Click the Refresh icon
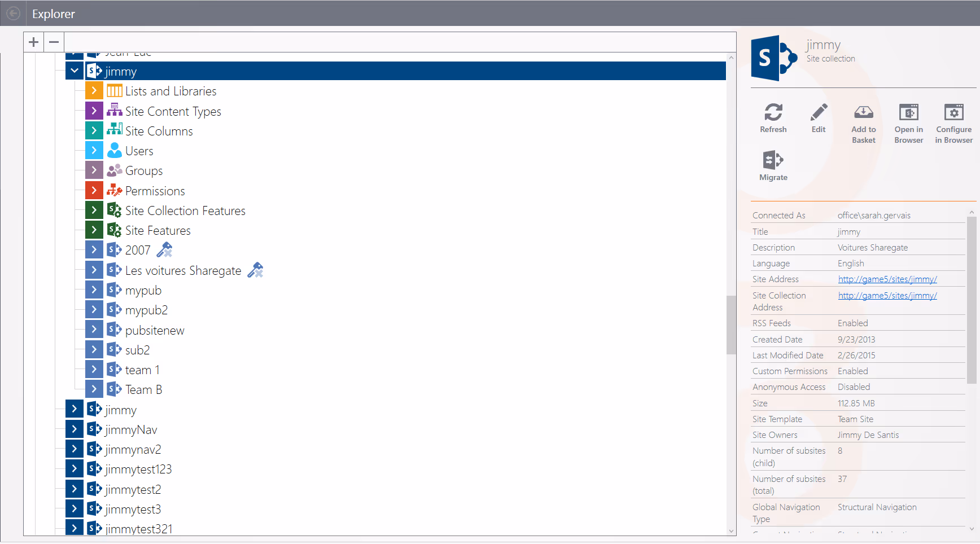The width and height of the screenshot is (980, 544). tap(773, 112)
